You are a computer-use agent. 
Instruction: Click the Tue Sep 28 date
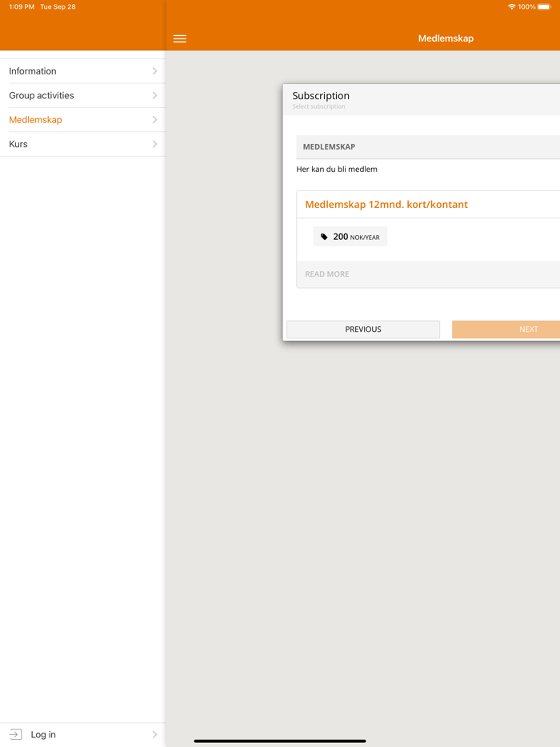point(58,6)
